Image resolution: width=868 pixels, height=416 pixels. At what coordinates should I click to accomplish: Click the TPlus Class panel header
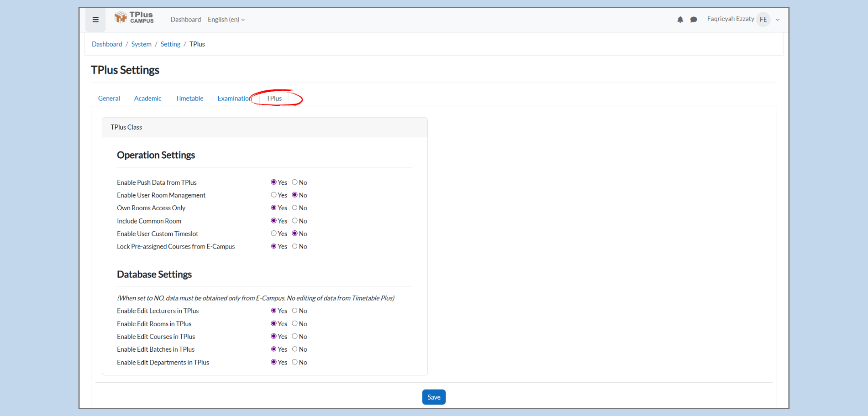(264, 127)
